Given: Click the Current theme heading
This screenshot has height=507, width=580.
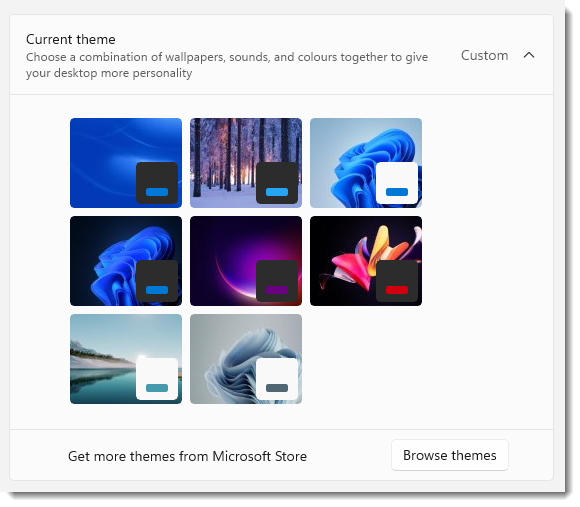Looking at the screenshot, I should tap(71, 39).
